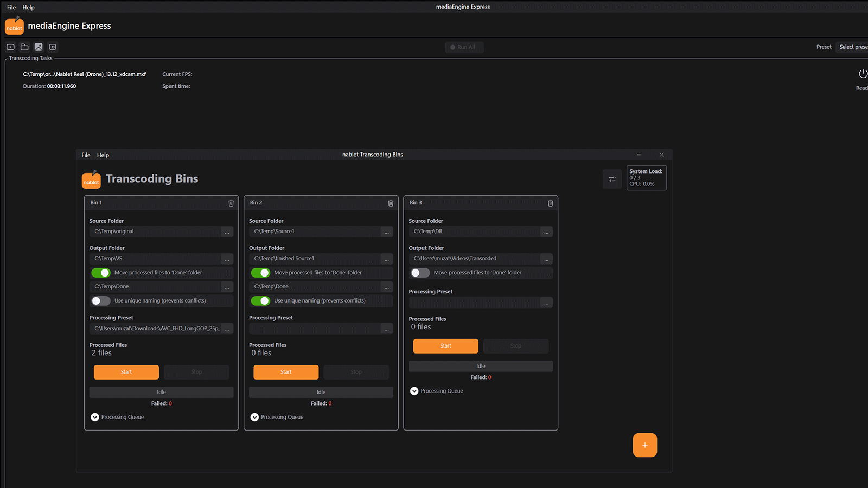Browse for Bin 1 output folder
Viewport: 868px width, 488px height.
(x=227, y=259)
